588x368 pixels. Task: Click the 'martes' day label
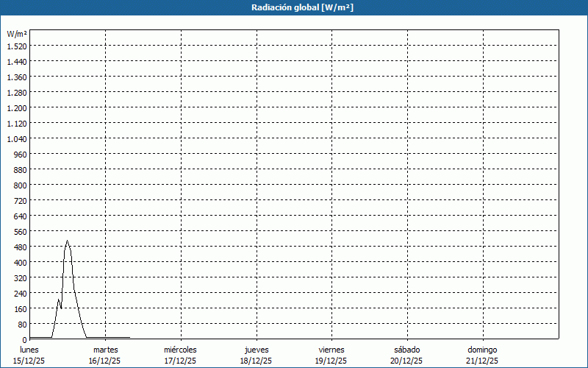point(106,350)
